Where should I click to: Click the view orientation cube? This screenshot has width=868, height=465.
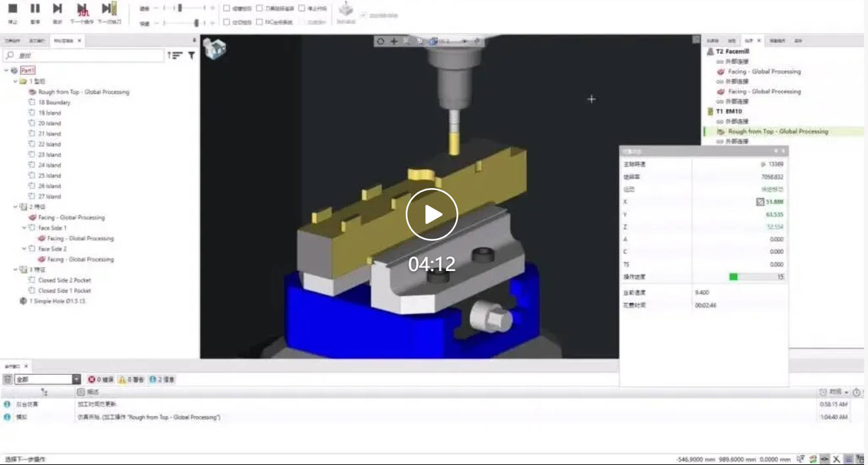click(x=214, y=49)
